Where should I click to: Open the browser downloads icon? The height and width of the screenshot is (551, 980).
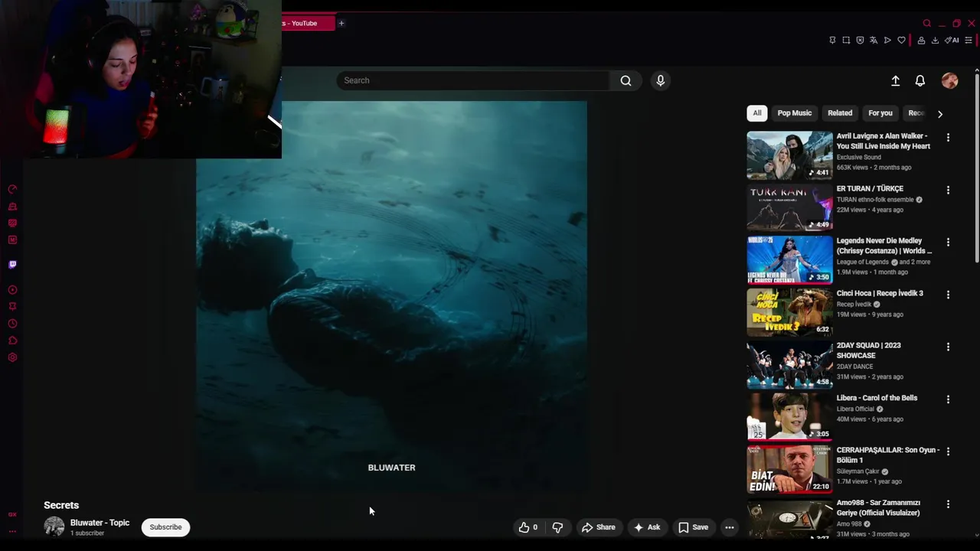click(935, 41)
